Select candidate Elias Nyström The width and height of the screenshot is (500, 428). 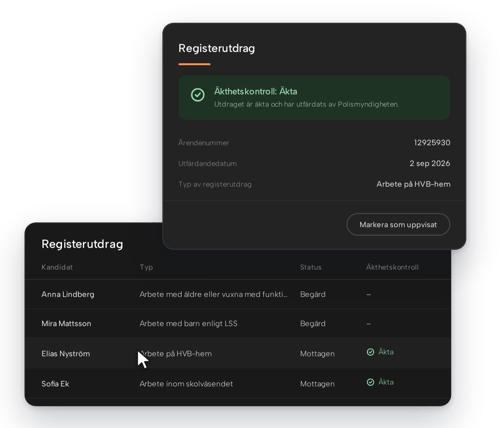point(66,354)
